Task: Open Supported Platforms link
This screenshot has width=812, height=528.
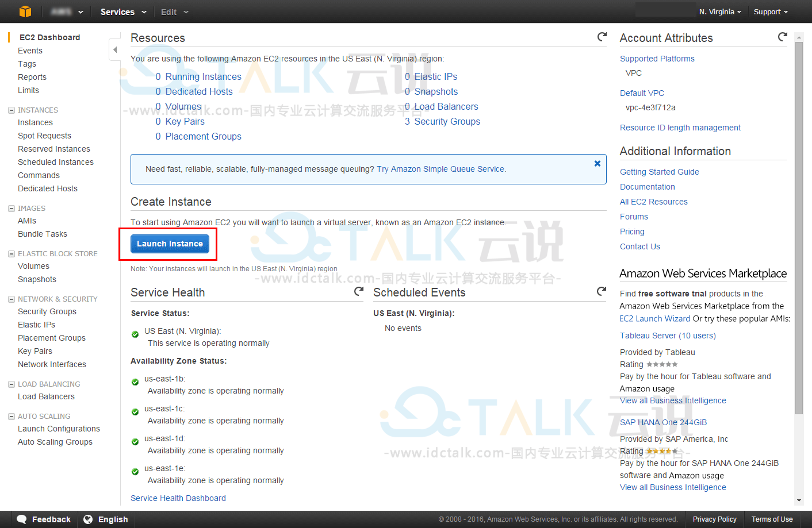Action: pos(657,59)
